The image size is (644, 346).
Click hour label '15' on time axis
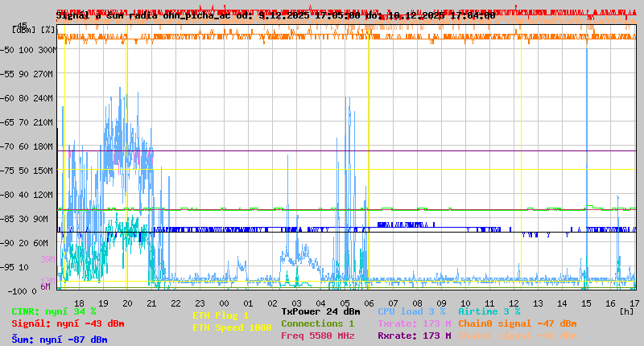(586, 303)
